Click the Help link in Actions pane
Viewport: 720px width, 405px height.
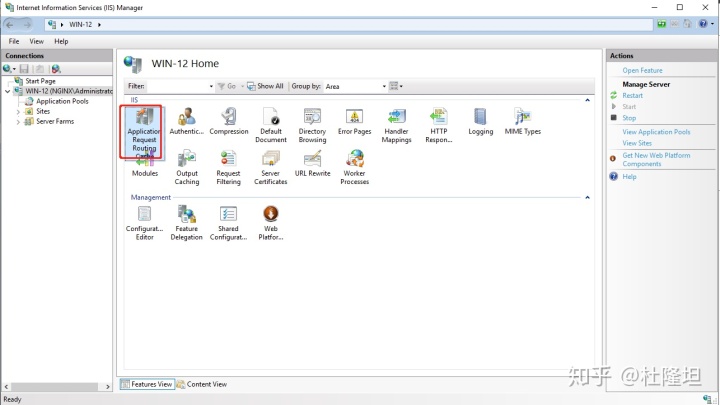[629, 177]
